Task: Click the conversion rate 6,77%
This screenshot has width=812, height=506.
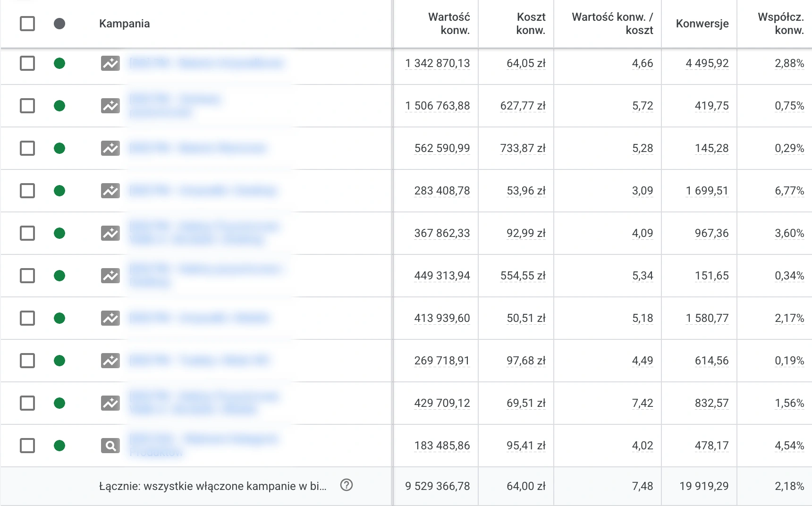Action: click(789, 191)
